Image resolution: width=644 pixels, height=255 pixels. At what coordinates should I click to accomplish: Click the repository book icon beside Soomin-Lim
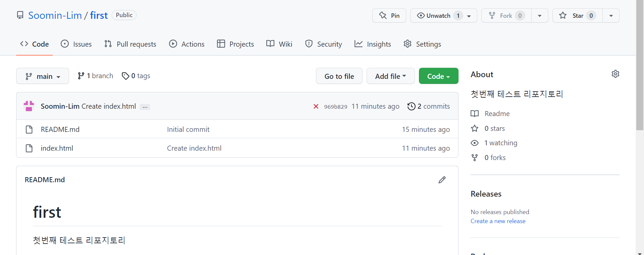click(x=20, y=15)
